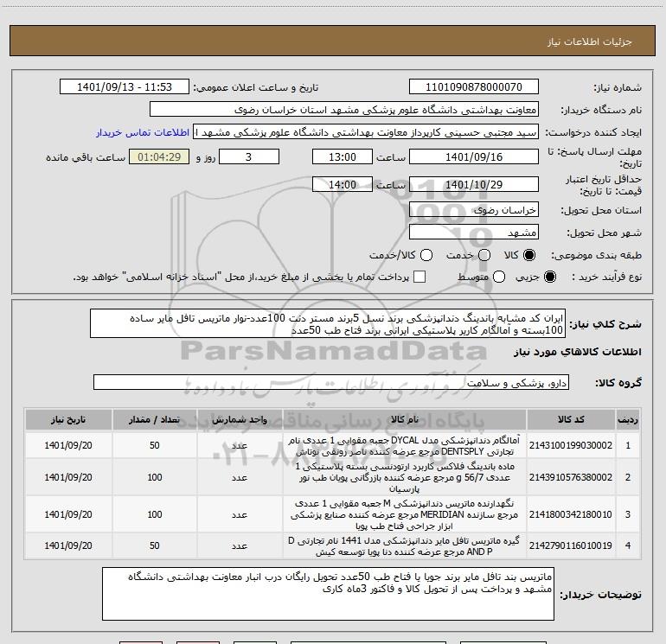Click the product group field دارو، پزشکی و سلامت
This screenshot has height=644, width=666.
click(331, 382)
